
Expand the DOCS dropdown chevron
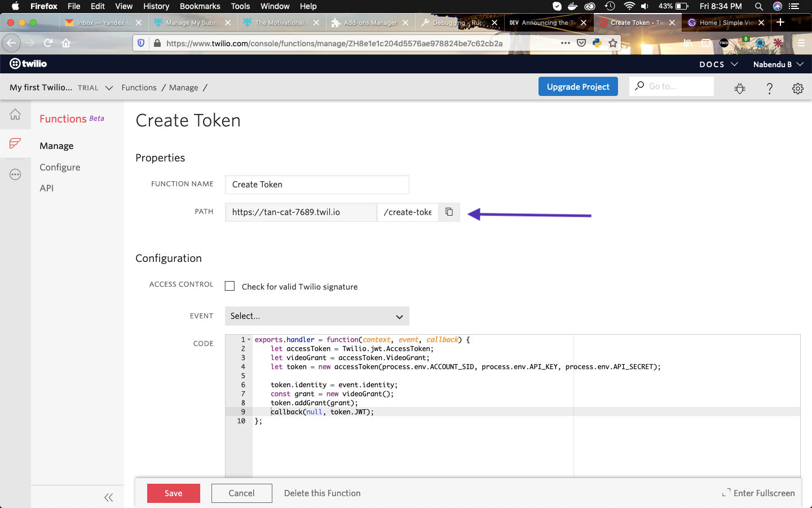pyautogui.click(x=734, y=64)
